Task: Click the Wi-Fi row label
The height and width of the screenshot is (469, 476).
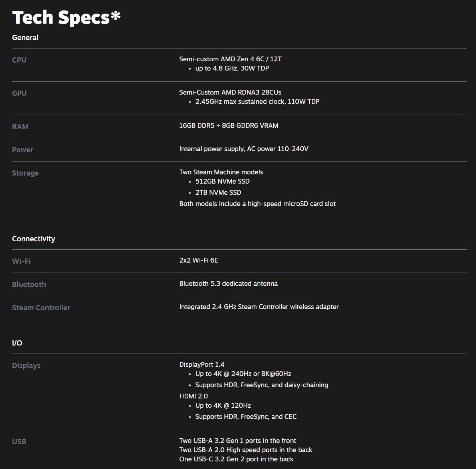Action: tap(21, 261)
